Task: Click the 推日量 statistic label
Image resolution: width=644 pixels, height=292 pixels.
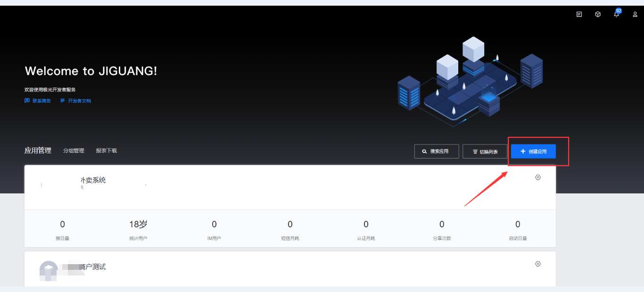Action: (x=62, y=238)
